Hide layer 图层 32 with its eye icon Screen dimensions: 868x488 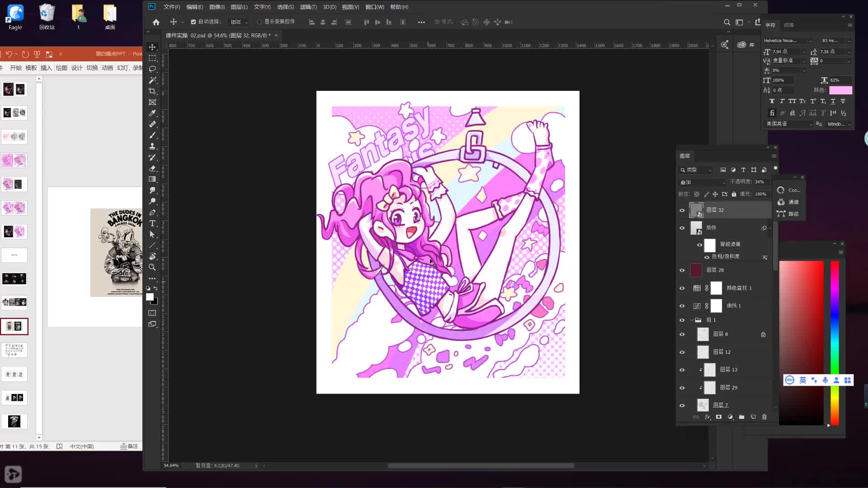(x=682, y=210)
